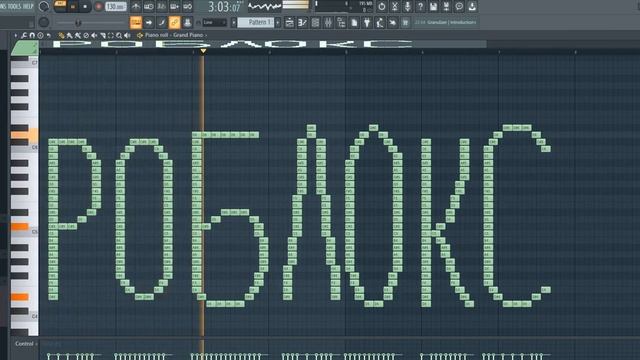Click the step editing arrow icon

(x=149, y=22)
